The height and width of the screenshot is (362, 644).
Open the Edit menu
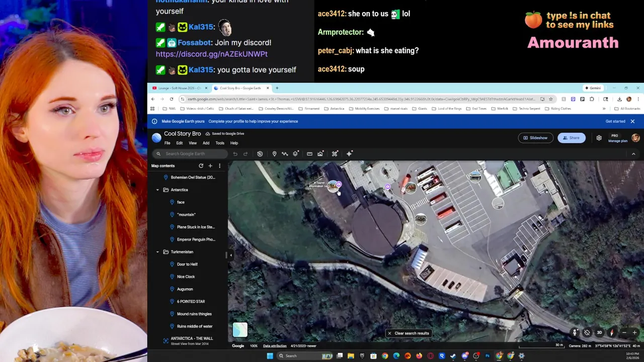click(x=179, y=143)
